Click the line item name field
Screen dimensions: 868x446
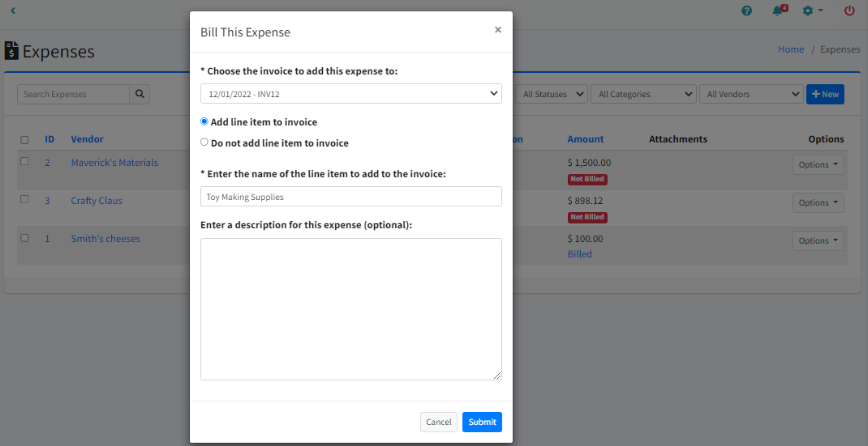pos(351,197)
